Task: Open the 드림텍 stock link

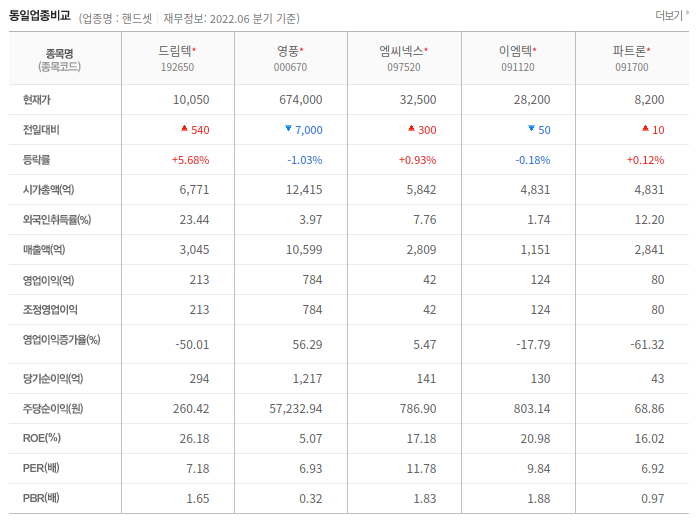Action: [x=174, y=51]
